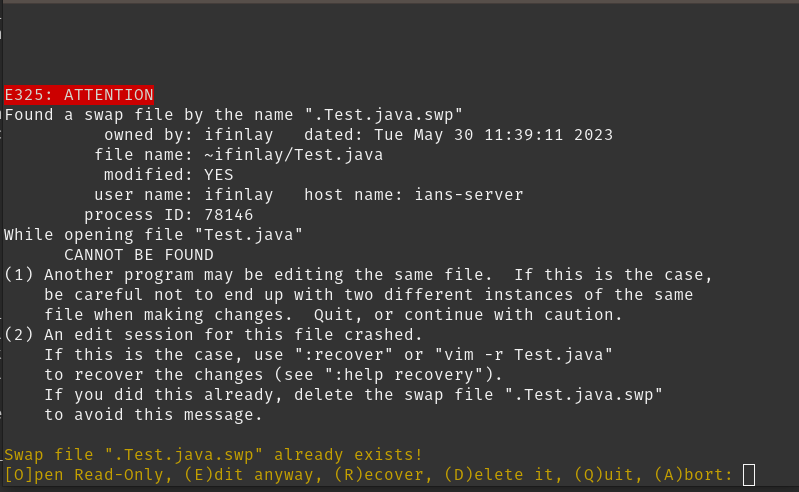Screen dimensions: 799x492
Task: Click the CANNOT BE FOUND message
Action: [x=139, y=255]
